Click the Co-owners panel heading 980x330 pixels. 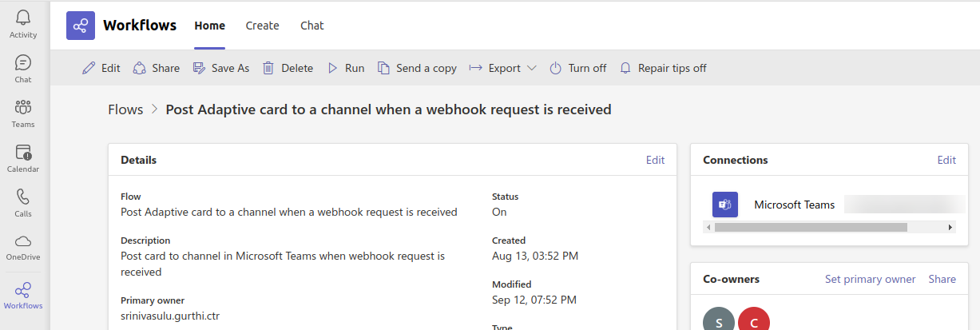(x=731, y=279)
